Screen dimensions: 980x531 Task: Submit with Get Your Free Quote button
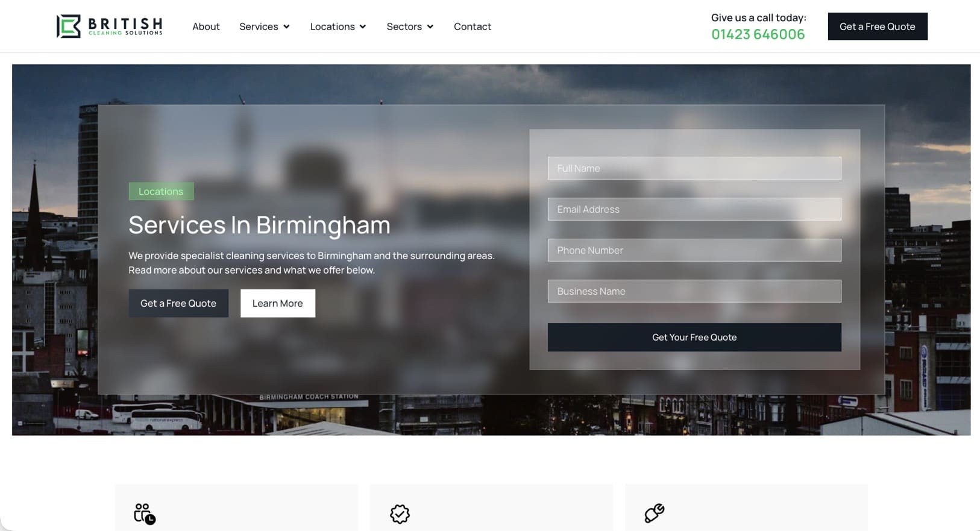pyautogui.click(x=694, y=338)
